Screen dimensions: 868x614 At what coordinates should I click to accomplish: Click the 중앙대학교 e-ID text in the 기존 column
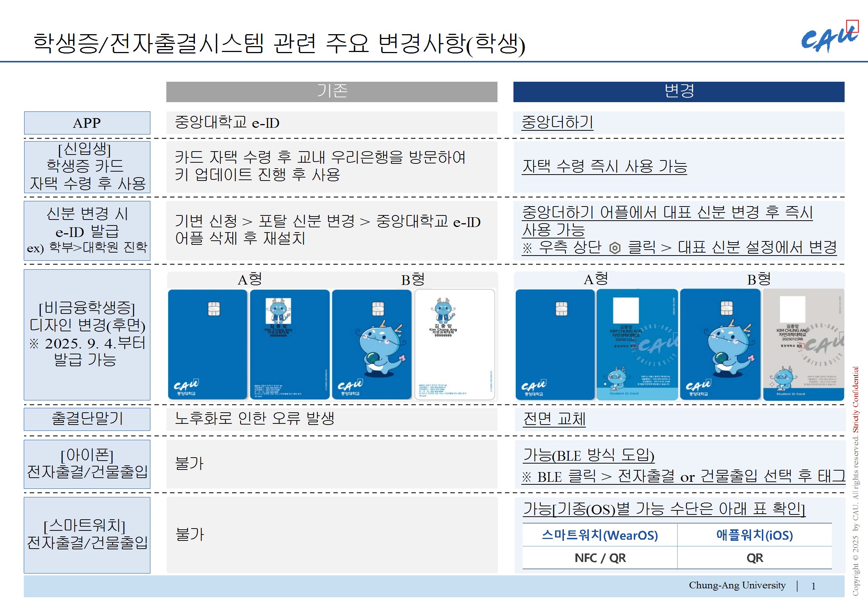(x=227, y=123)
